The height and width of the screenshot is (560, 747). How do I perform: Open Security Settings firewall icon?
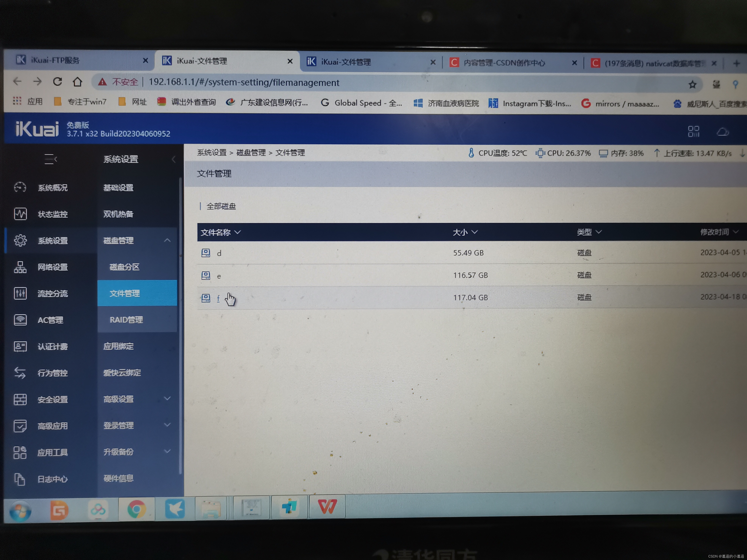(x=20, y=399)
